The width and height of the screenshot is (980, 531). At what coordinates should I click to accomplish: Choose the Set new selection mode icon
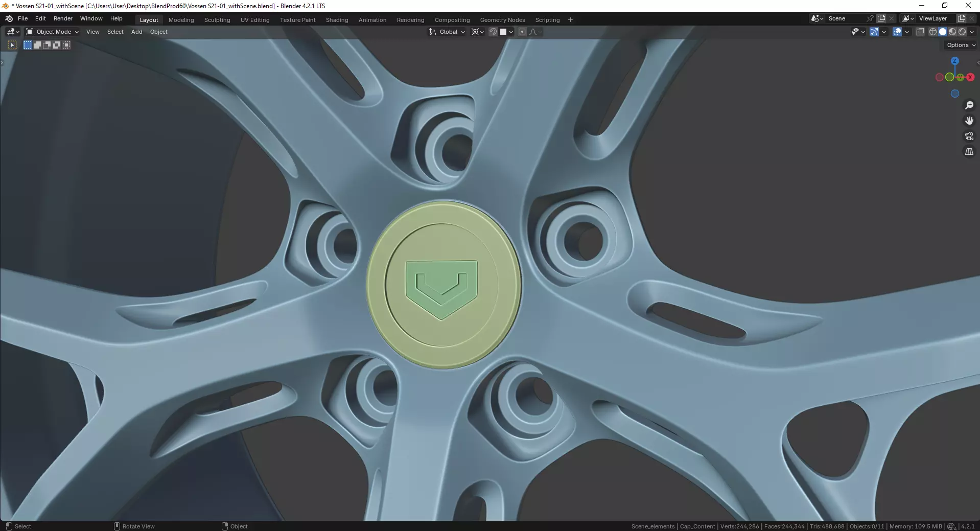pos(28,45)
